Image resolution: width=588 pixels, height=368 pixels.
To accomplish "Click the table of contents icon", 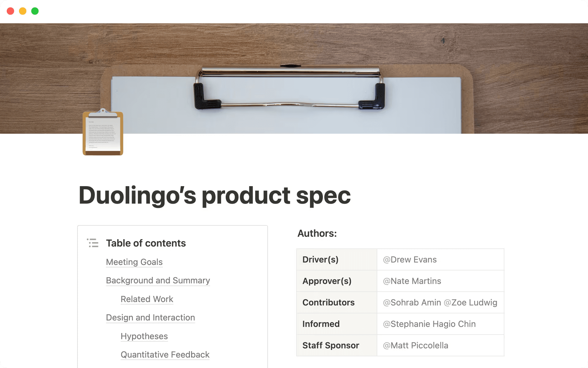I will click(92, 243).
